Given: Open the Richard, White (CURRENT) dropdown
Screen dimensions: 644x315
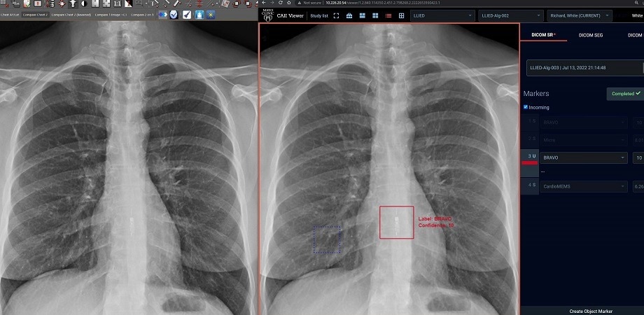Looking at the screenshot, I should [x=579, y=15].
